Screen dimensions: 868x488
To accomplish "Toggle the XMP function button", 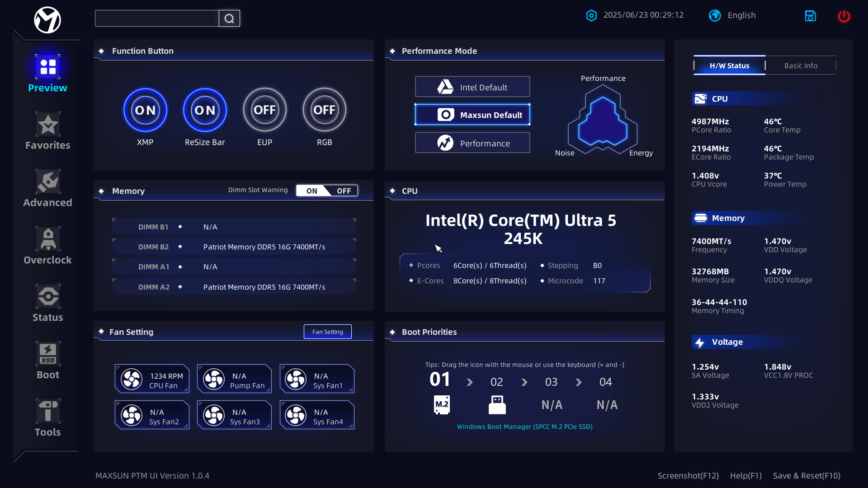I will [145, 110].
